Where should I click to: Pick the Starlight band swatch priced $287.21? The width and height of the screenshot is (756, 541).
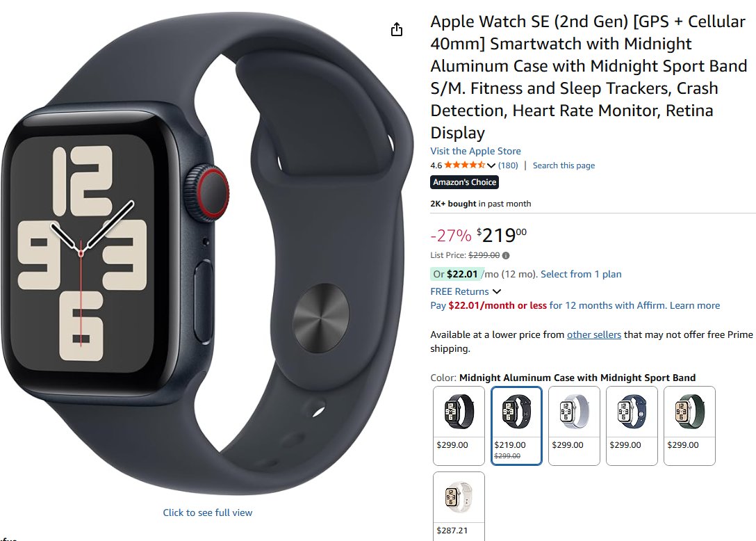coord(459,506)
